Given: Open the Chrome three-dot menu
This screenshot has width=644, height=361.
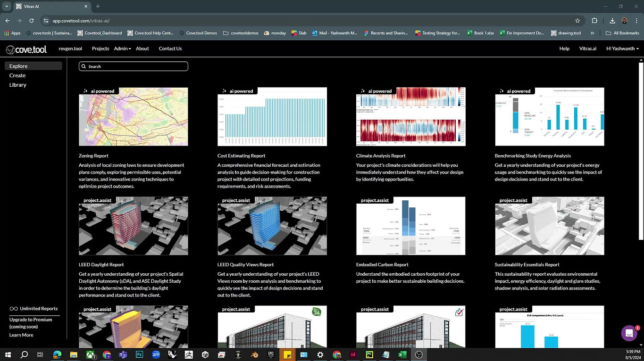Looking at the screenshot, I should (x=636, y=21).
